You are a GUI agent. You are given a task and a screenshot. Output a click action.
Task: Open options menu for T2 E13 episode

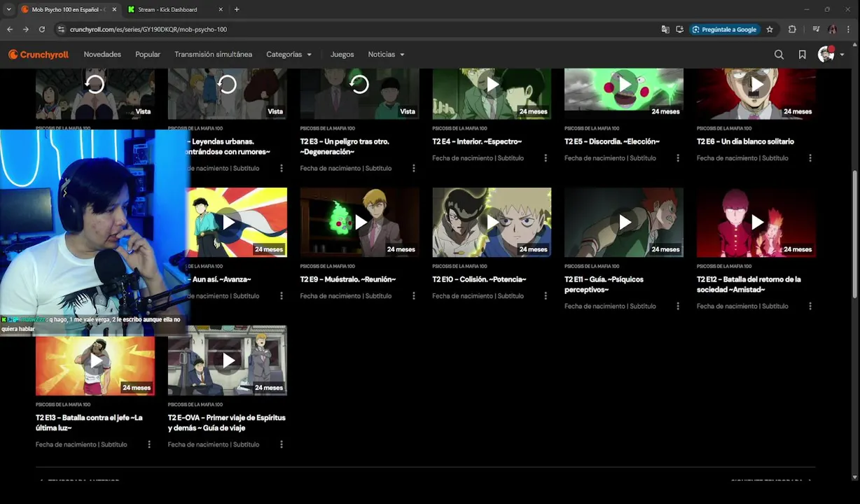click(x=149, y=444)
